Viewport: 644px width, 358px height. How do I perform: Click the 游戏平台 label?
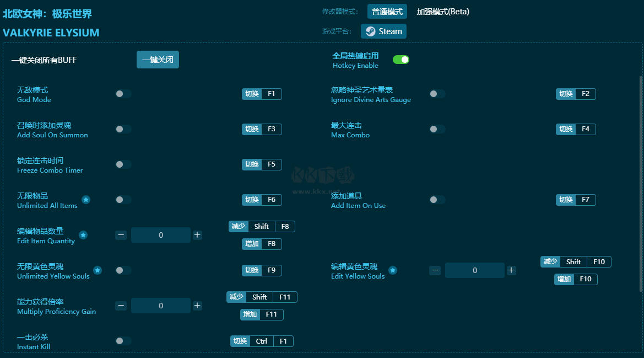click(337, 31)
